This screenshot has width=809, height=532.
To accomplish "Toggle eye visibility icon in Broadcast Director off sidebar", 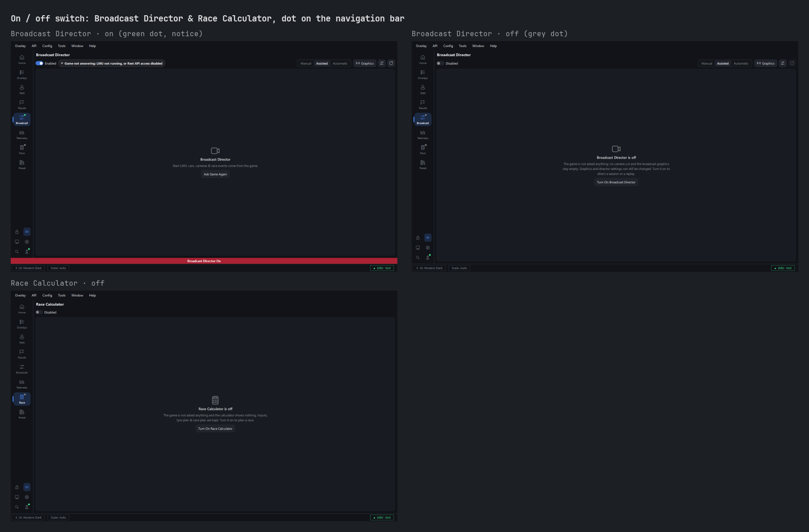I will pos(428,238).
